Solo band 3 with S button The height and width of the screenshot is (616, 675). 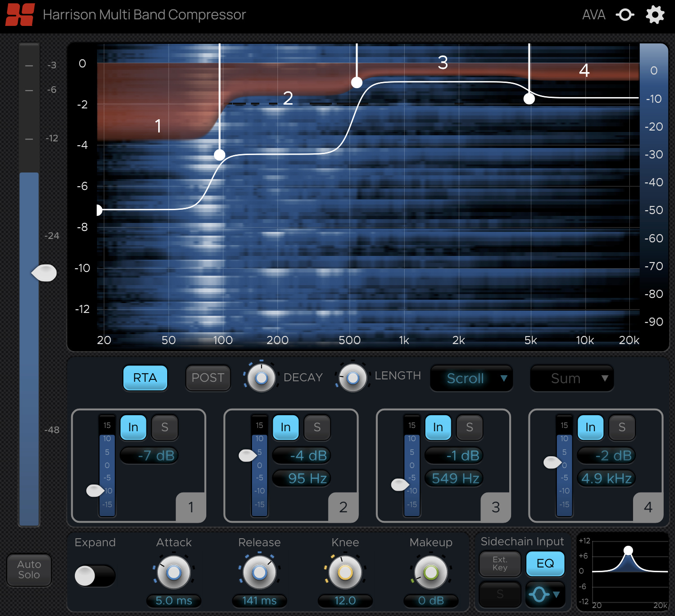point(469,427)
